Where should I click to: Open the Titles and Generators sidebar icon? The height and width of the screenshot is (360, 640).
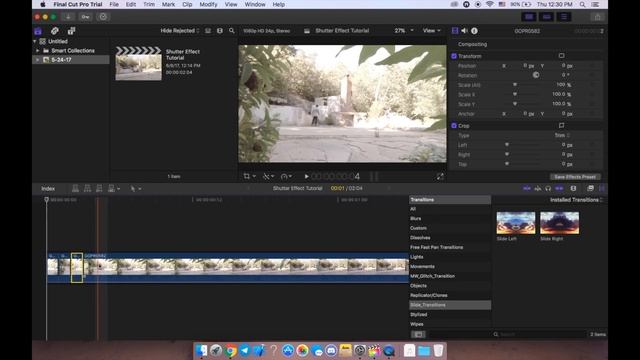pos(71,31)
